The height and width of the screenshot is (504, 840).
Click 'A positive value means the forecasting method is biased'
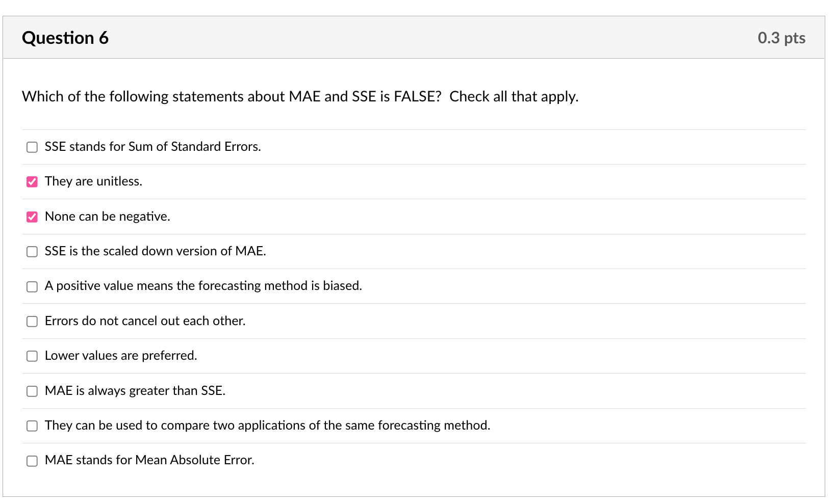(x=203, y=286)
